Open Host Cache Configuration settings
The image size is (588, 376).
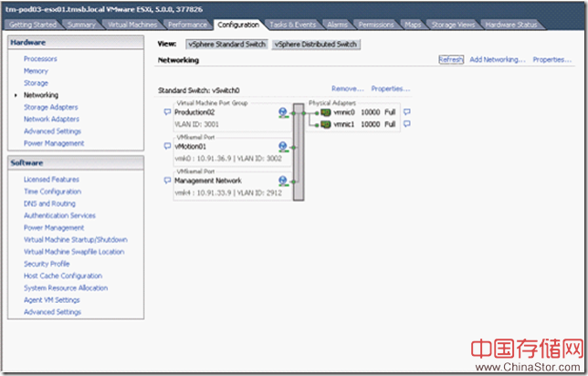pyautogui.click(x=63, y=276)
